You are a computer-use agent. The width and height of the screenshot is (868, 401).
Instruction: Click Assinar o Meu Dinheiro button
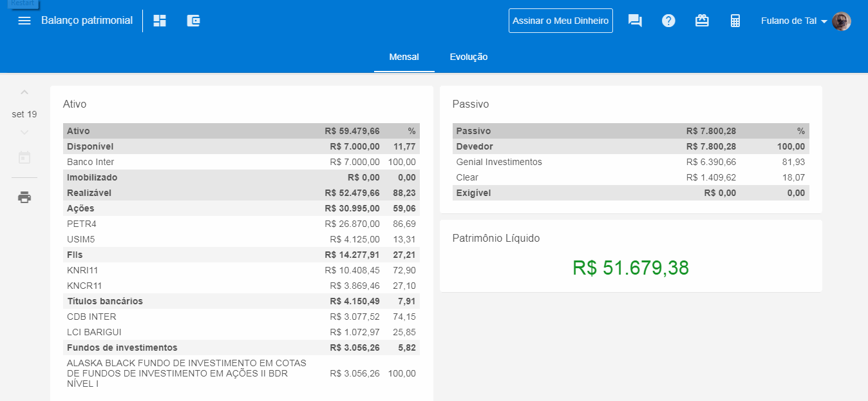(x=560, y=21)
